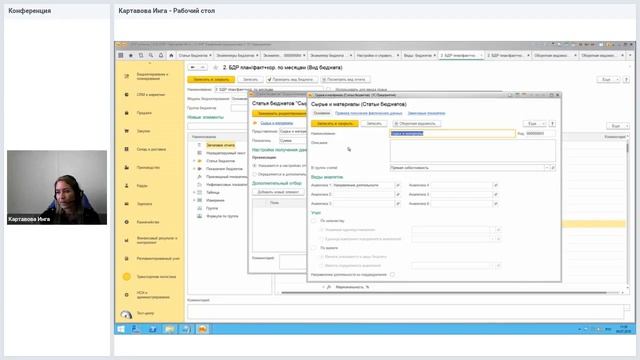640x360 pixels.
Task: Open the Аналитика 1 linked item
Action: (x=398, y=185)
